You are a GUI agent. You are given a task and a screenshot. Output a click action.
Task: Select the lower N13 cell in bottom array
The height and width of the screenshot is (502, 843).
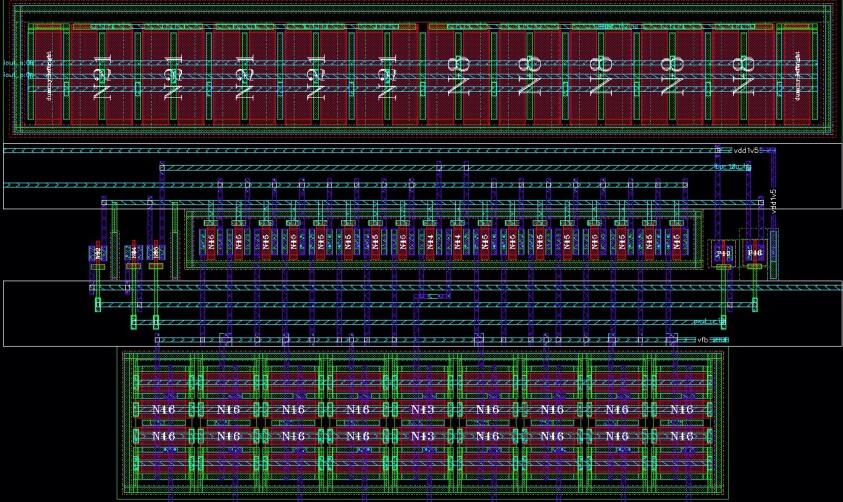(423, 436)
